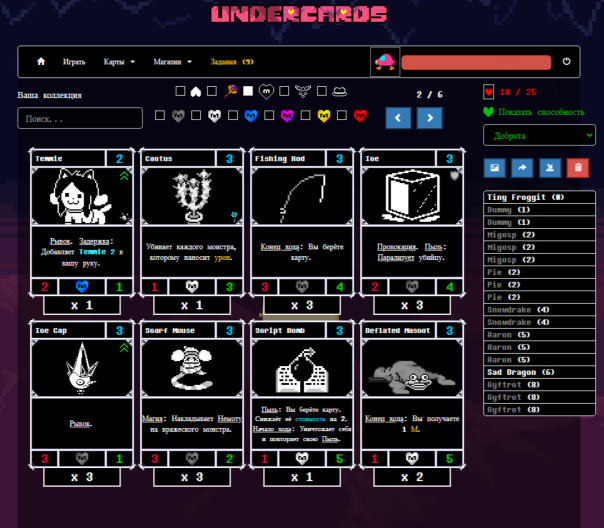Tick the checkbox beside the hat icon
Screen dimensions: 604x528
(x=322, y=91)
